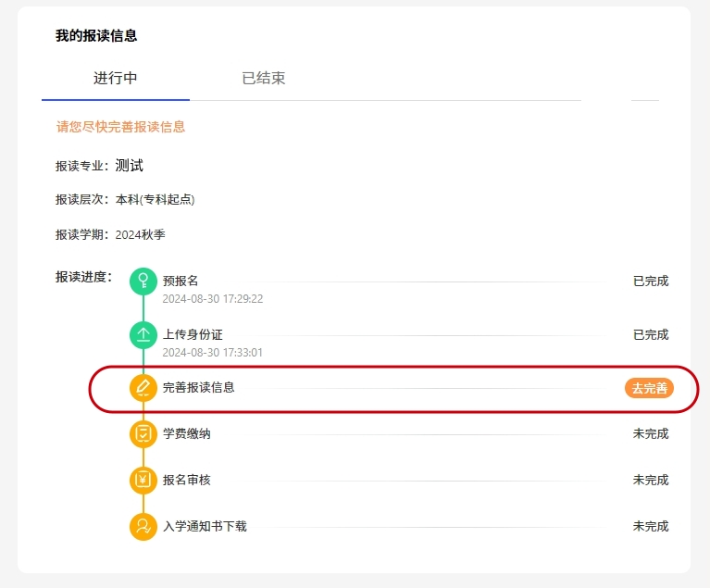Click the 报读学期 value 2024秋季
Screen dimensions: 710x588
click(x=141, y=234)
